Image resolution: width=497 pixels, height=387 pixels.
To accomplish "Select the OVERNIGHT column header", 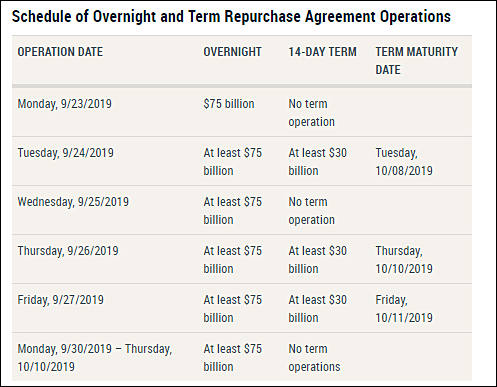I will [232, 52].
